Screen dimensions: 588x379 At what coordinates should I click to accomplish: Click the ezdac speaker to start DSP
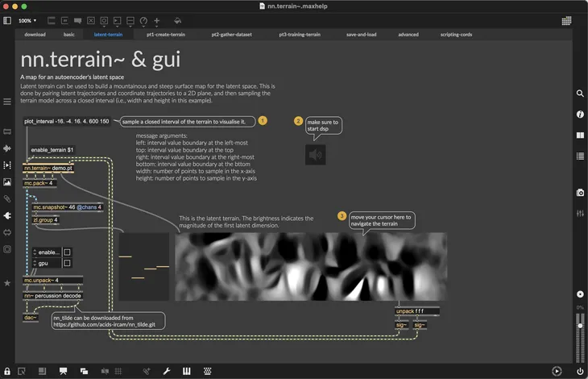316,155
